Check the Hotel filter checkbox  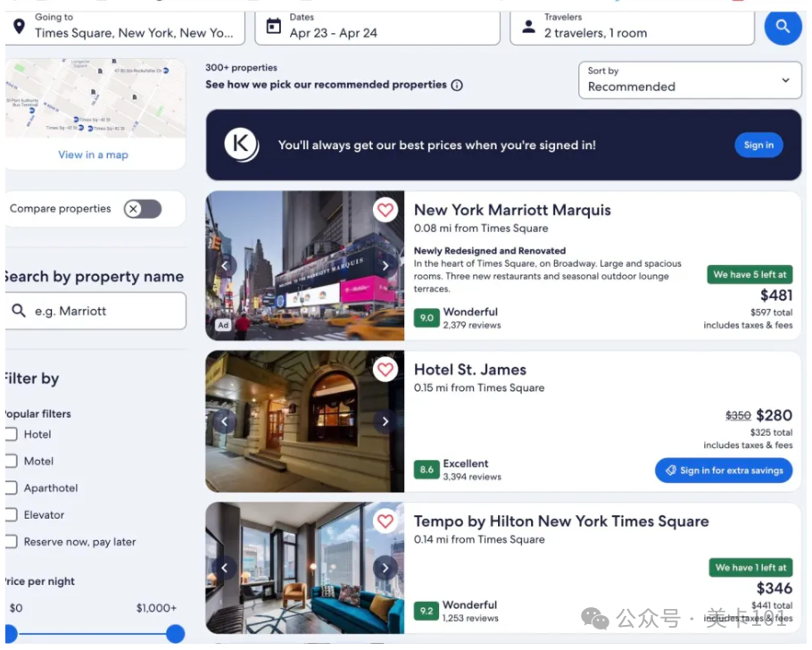(x=12, y=434)
